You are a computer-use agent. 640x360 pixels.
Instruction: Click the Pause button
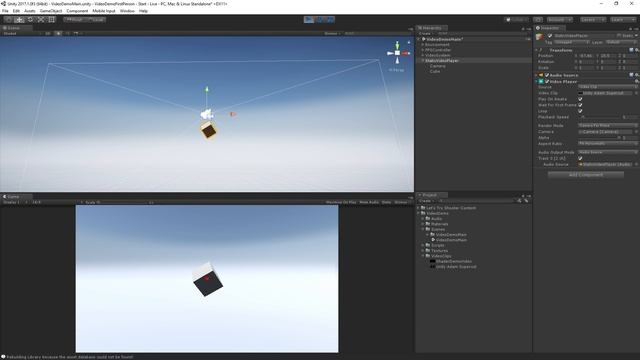click(x=320, y=20)
